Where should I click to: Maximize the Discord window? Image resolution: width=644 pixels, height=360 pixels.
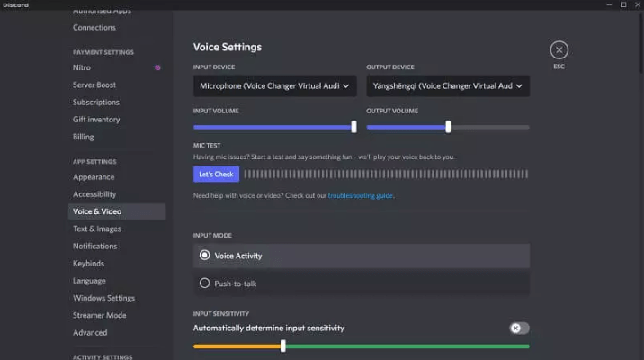point(623,4)
